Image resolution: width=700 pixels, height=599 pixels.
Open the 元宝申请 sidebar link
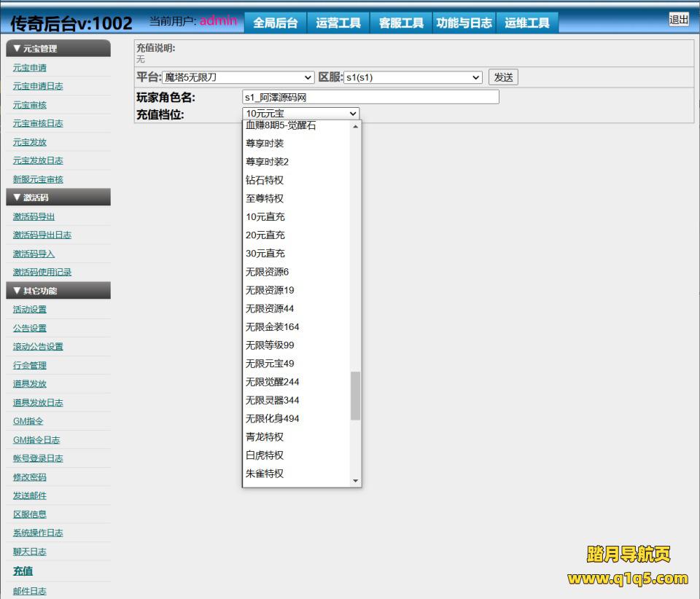pos(29,68)
